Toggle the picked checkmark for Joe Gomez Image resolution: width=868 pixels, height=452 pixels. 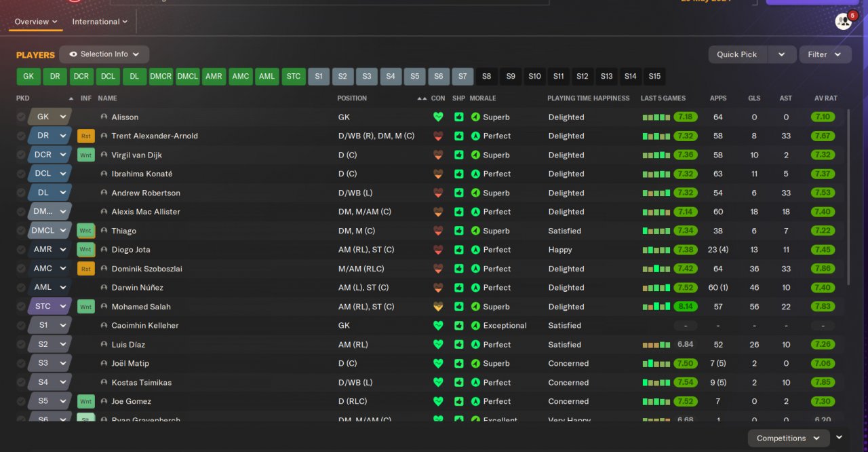coord(21,402)
